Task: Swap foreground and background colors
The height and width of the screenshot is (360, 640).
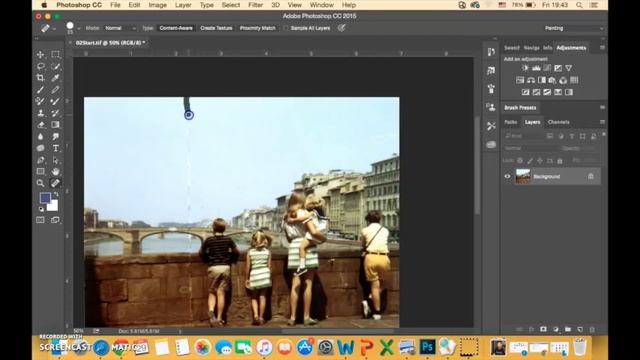Action: click(x=56, y=195)
